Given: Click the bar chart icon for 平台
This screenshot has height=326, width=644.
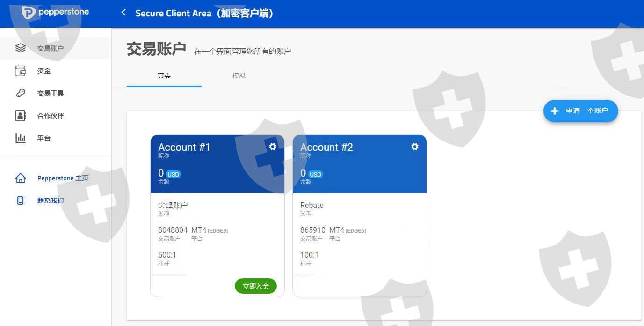Looking at the screenshot, I should click(21, 138).
